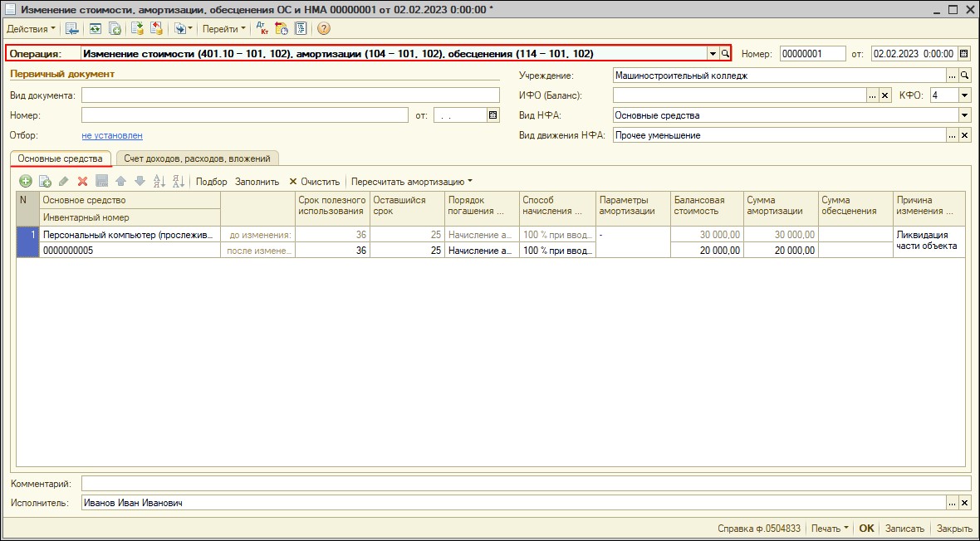The image size is (980, 541).
Task: Clear the Вид движения НФА field
Action: click(x=964, y=135)
